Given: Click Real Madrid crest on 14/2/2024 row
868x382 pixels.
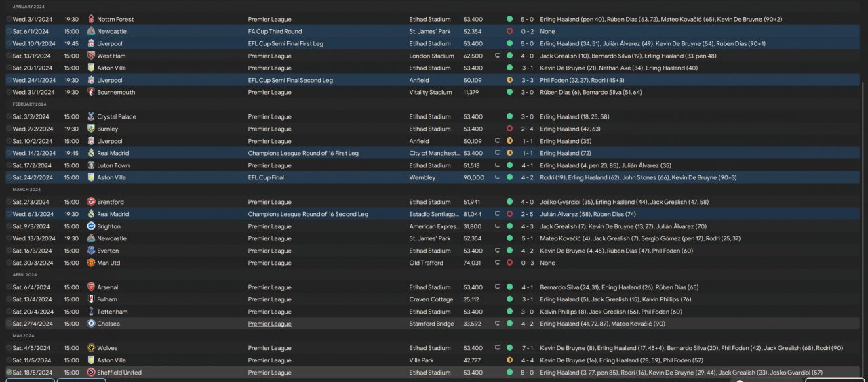Looking at the screenshot, I should point(91,153).
